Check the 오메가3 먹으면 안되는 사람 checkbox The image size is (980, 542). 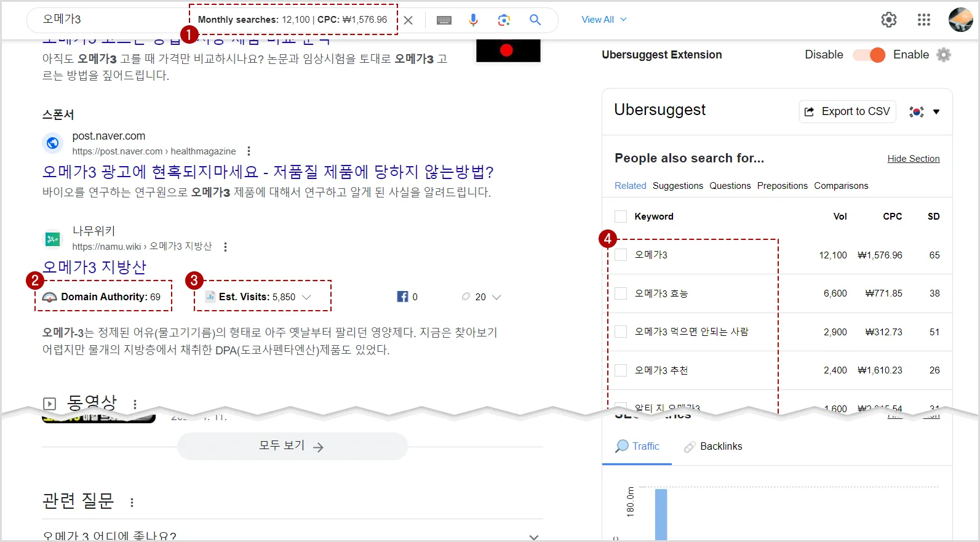pos(621,332)
